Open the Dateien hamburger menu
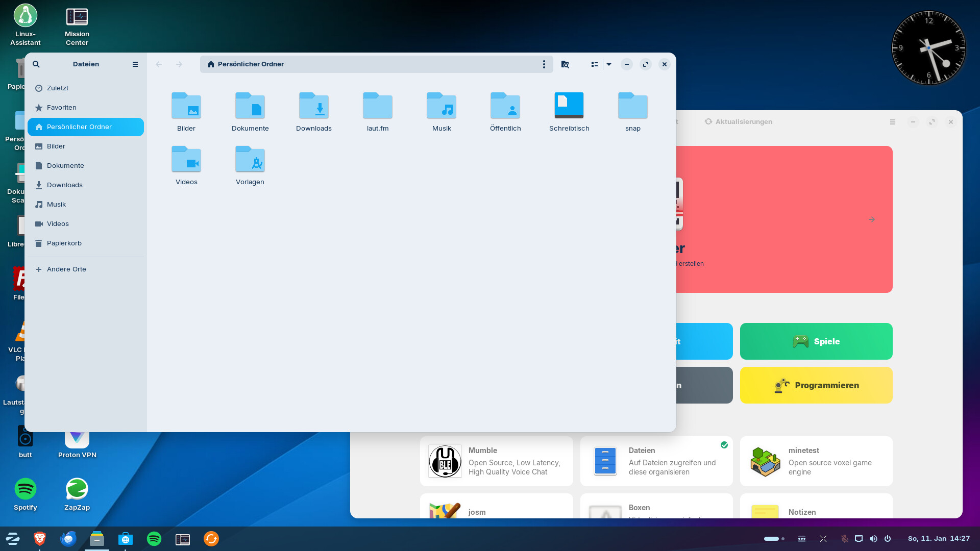 point(135,64)
